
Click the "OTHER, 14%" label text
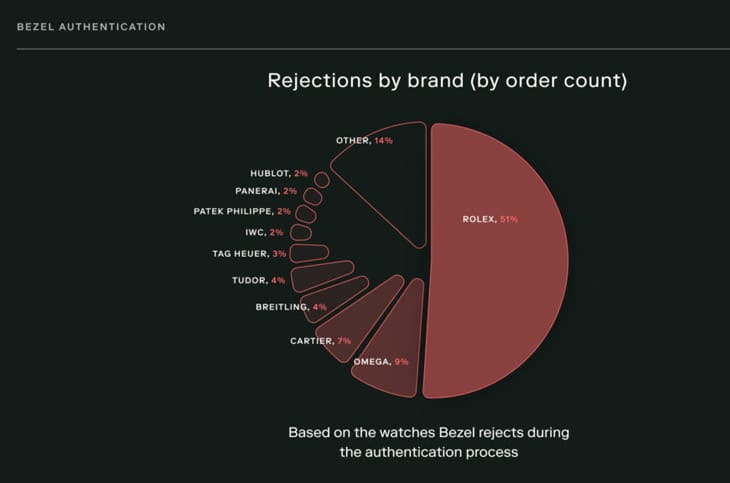pos(364,141)
